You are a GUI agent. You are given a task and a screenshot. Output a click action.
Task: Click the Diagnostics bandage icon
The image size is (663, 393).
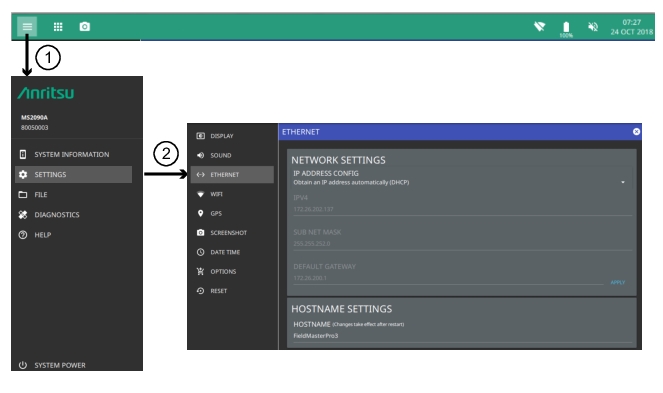(x=23, y=214)
